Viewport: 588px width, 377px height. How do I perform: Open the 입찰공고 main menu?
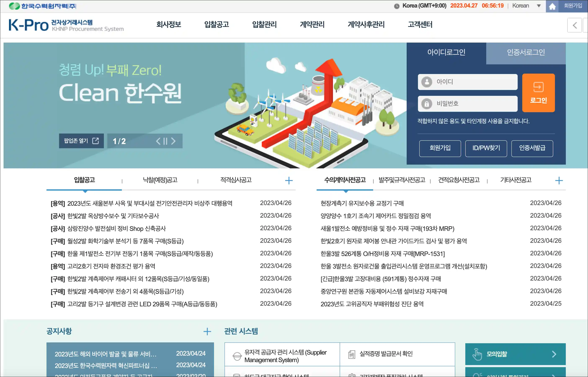217,25
